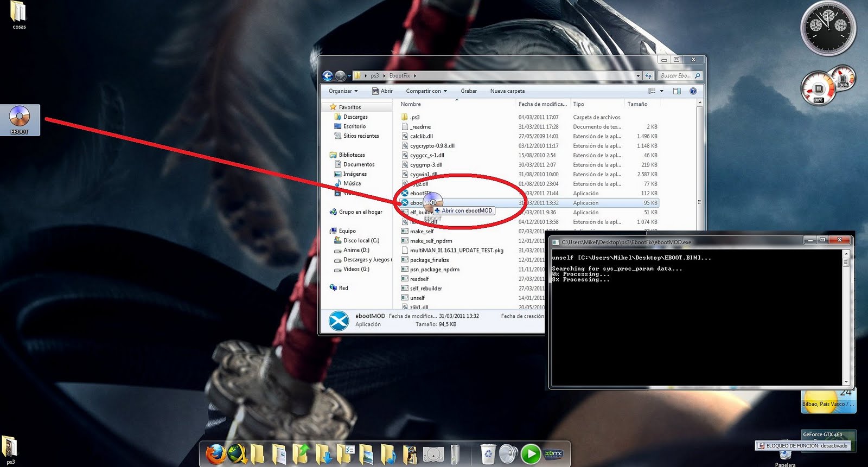
Task: Open Explorer help with question mark icon
Action: tap(693, 91)
